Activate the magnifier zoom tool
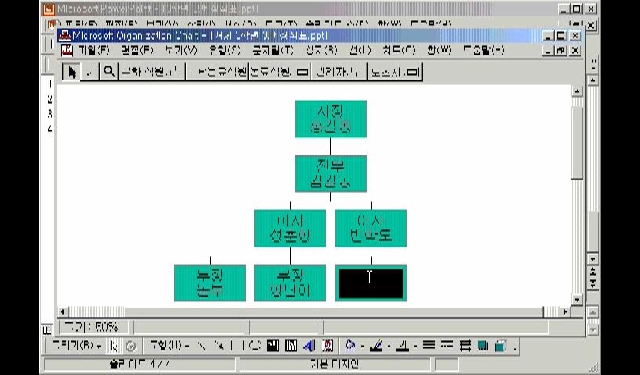 tap(109, 72)
